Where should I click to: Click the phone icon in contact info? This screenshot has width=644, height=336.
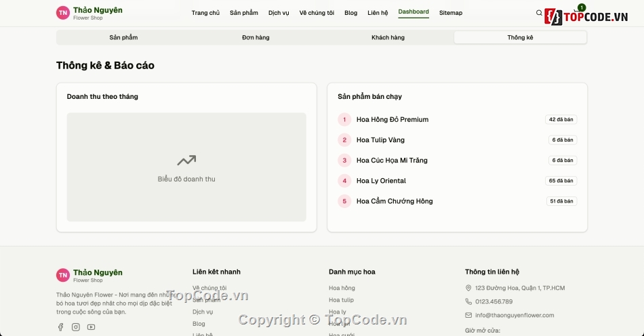(x=468, y=301)
